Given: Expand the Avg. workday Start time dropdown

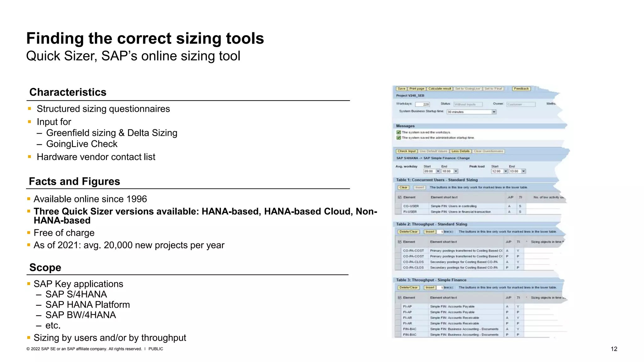Looking at the screenshot, I should 438,171.
